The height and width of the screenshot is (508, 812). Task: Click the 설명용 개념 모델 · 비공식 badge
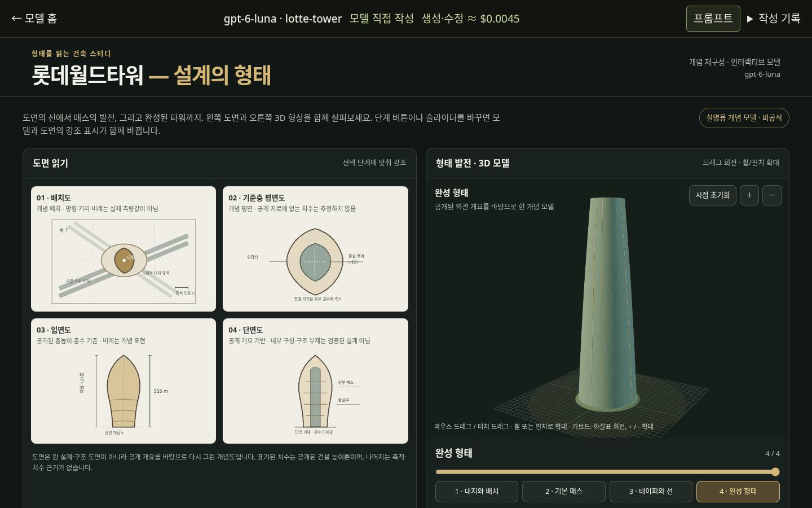[x=744, y=118]
